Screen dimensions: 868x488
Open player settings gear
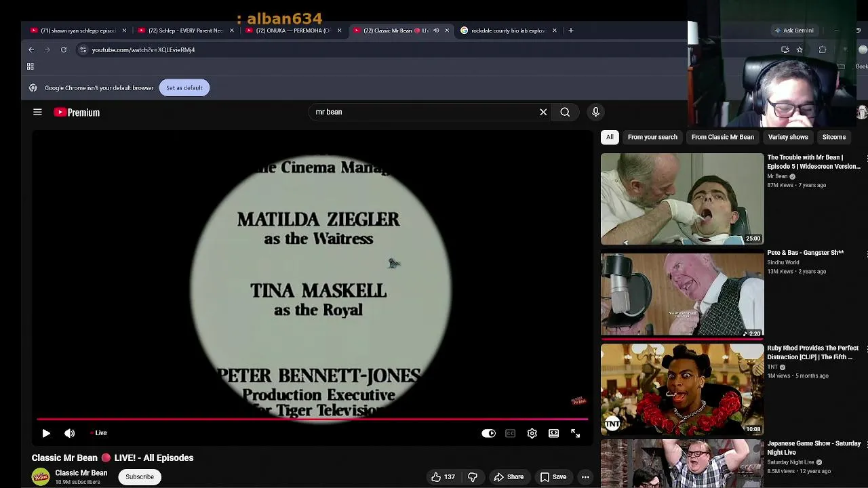532,433
